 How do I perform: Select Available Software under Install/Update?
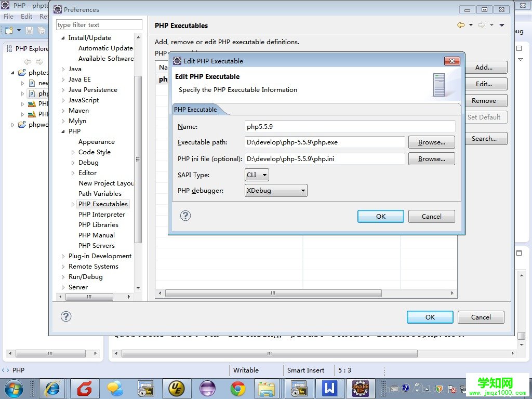[106, 59]
